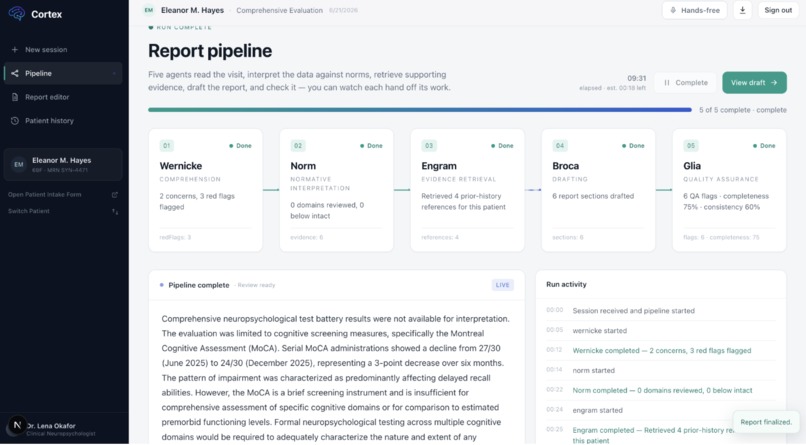806x445 pixels.
Task: Click the Patient history clock icon
Action: pos(14,121)
